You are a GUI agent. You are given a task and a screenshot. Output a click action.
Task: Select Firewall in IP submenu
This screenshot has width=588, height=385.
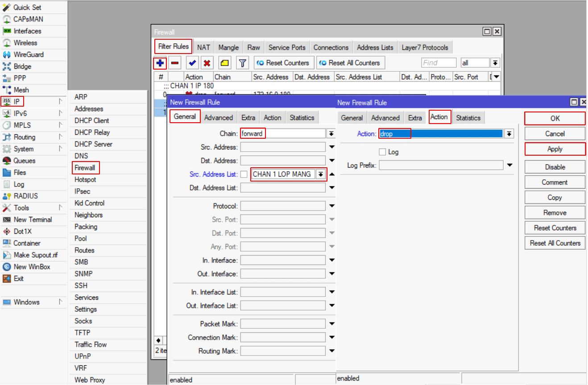coord(85,168)
